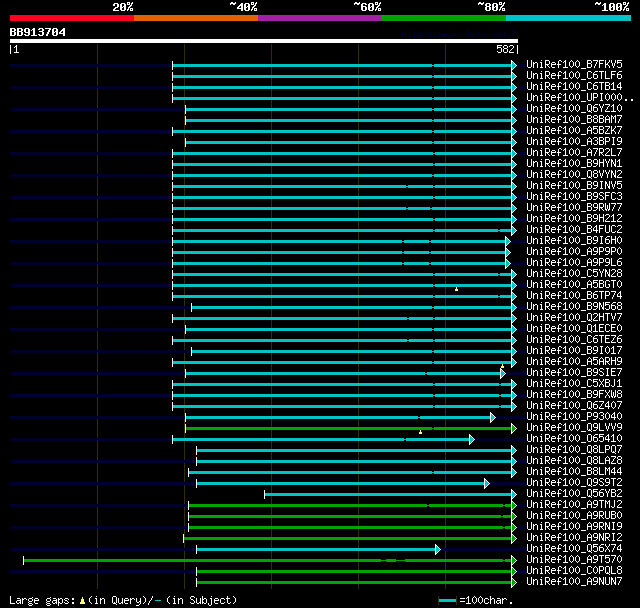
Task: Click yellow gap marker under the UniRef100_A5BGT0 bar
Action: click(x=456, y=289)
